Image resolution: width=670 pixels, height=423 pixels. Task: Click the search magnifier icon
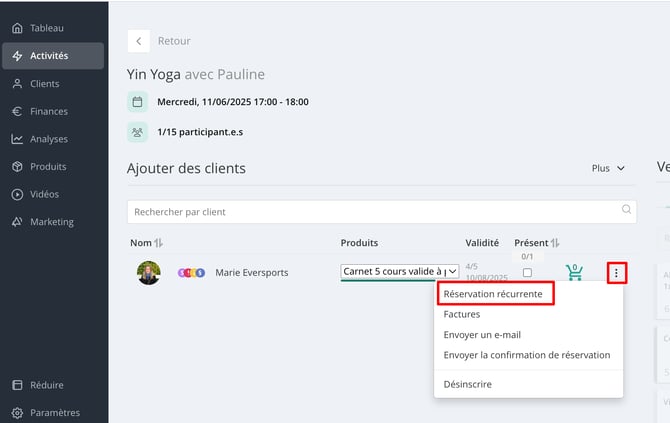point(627,210)
